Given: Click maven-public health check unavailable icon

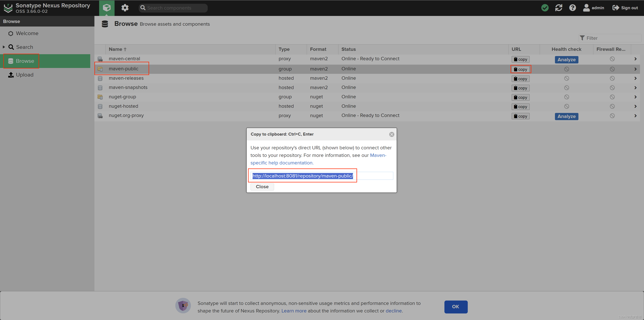Looking at the screenshot, I should pyautogui.click(x=567, y=69).
